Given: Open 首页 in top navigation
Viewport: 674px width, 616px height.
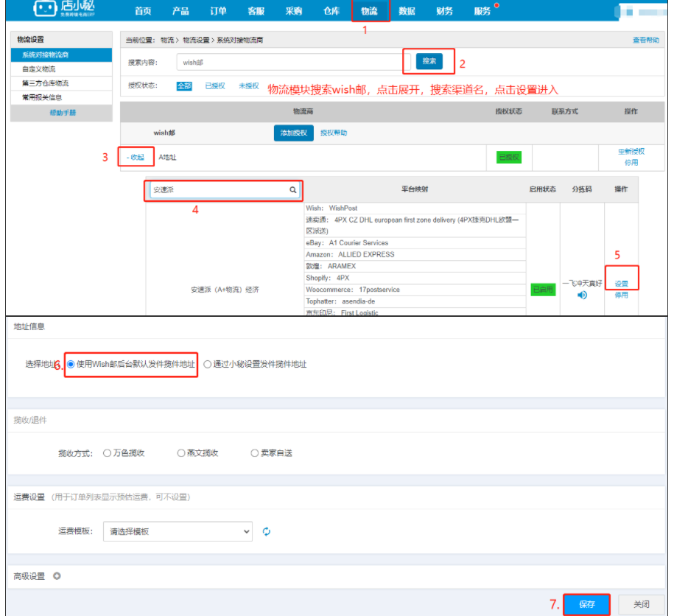Looking at the screenshot, I should tap(143, 11).
